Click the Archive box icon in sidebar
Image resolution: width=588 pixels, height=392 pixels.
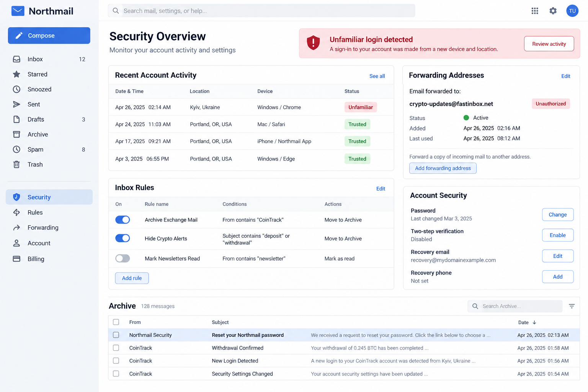(16, 134)
